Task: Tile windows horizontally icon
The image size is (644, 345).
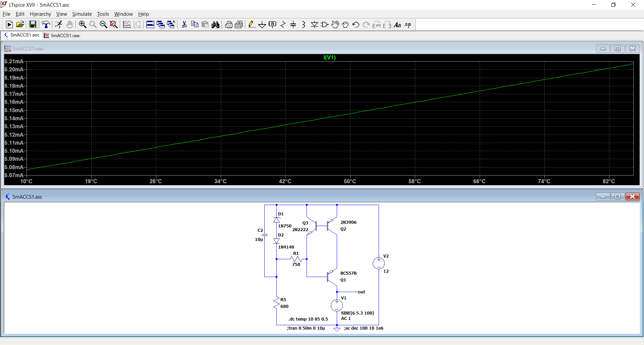Action: 150,24
